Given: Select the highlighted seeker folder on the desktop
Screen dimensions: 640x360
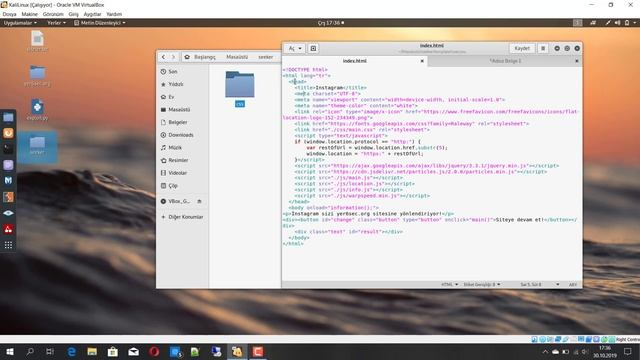Looking at the screenshot, I should [x=37, y=146].
